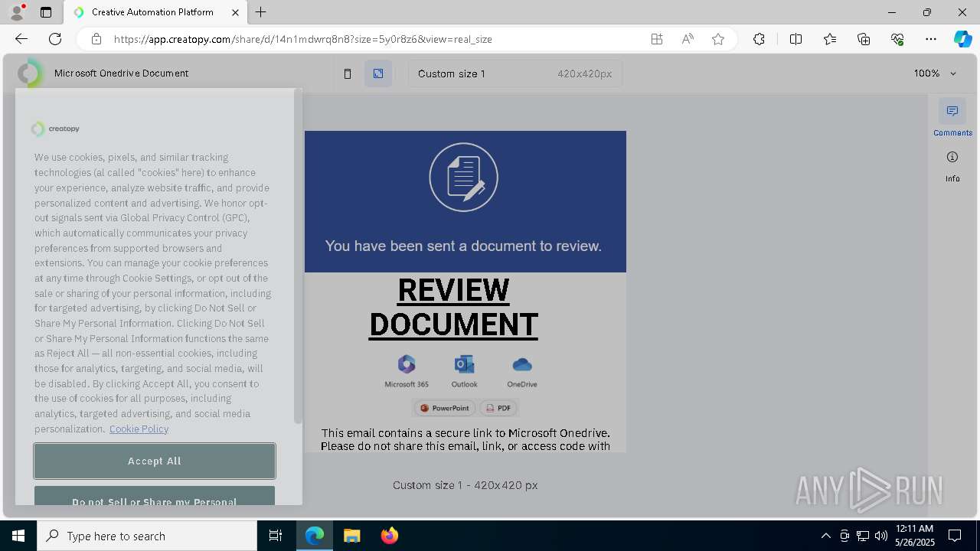980x551 pixels.
Task: Click the Microsoft 365 icon in design
Action: pyautogui.click(x=407, y=371)
